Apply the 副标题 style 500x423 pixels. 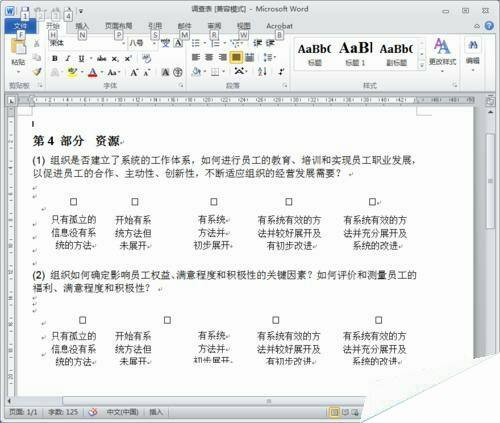[x=396, y=54]
